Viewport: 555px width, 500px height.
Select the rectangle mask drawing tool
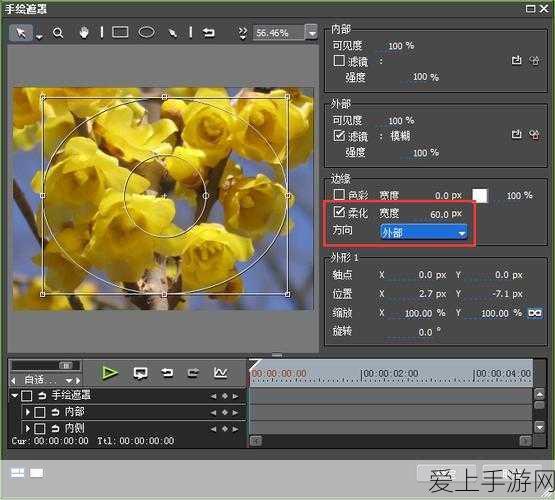tap(120, 32)
